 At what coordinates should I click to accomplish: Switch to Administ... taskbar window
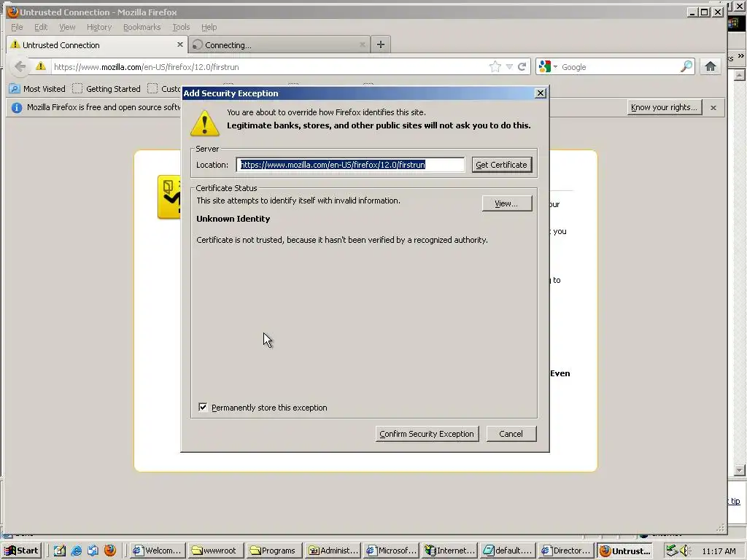[333, 551]
